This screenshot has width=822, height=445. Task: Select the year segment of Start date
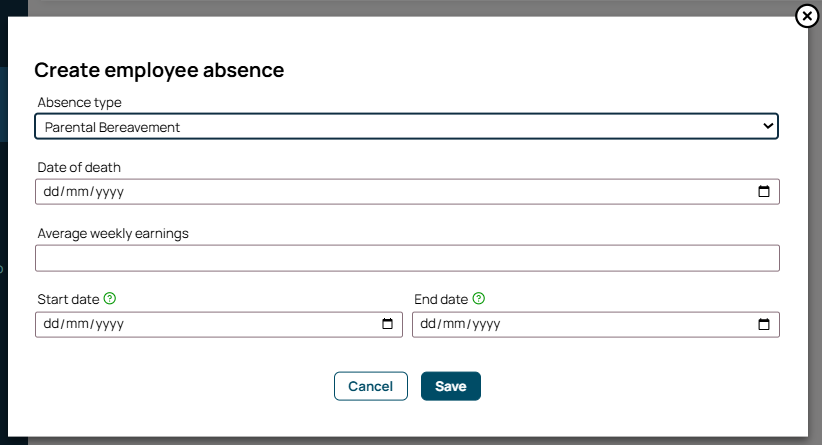pyautogui.click(x=110, y=324)
